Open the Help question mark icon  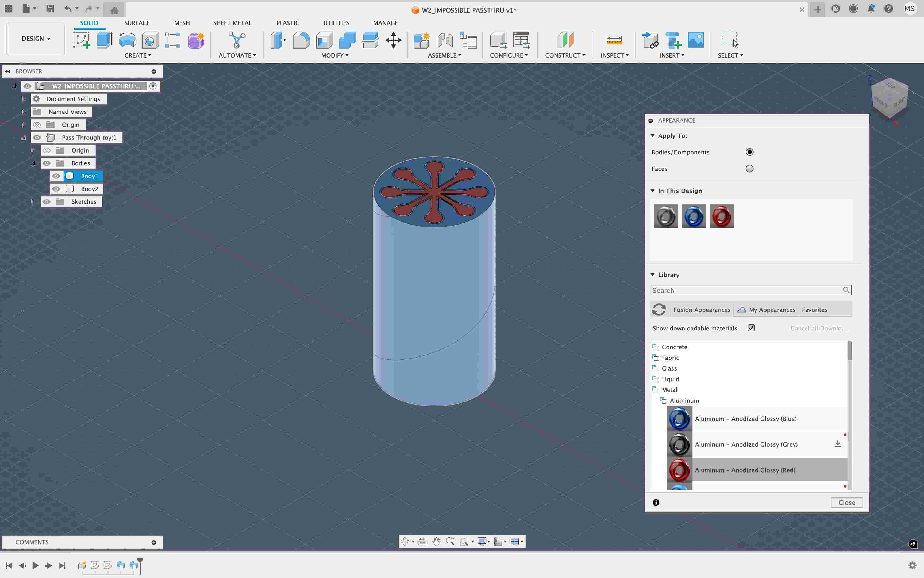pos(888,9)
